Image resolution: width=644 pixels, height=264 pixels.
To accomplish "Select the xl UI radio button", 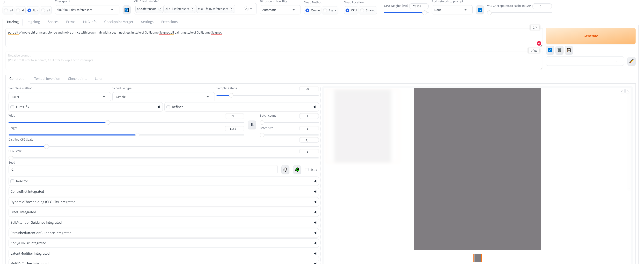I will [x=18, y=11].
